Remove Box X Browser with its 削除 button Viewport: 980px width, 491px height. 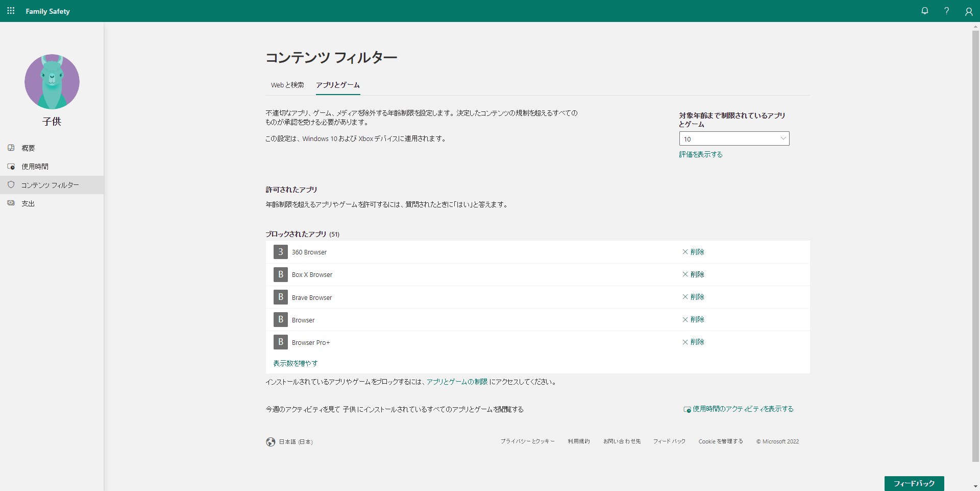693,274
